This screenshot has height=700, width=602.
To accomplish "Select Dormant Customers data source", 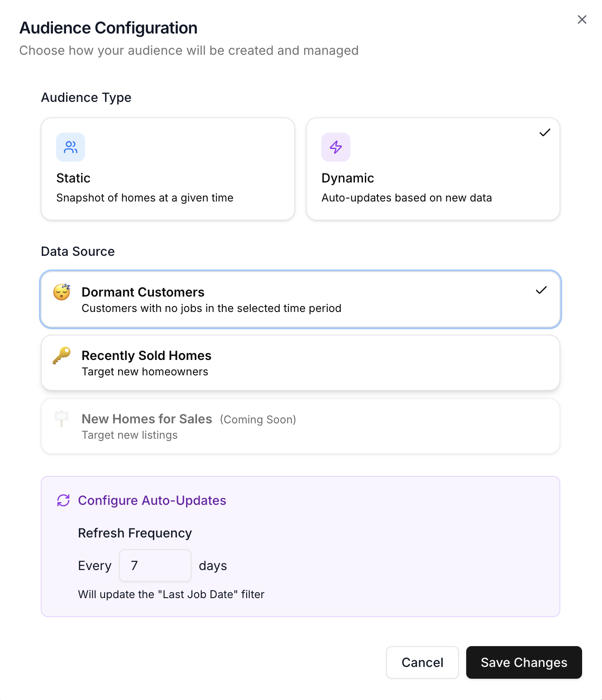I will click(300, 299).
